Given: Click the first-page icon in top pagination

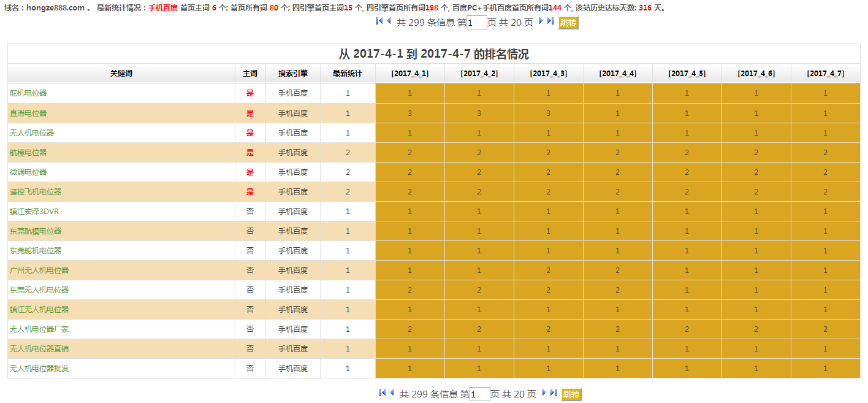Looking at the screenshot, I should point(379,21).
